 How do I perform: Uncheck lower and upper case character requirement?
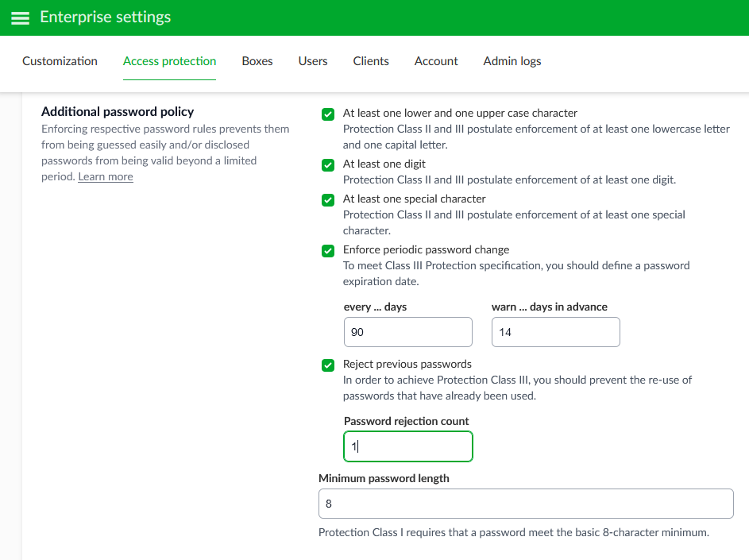click(x=328, y=114)
